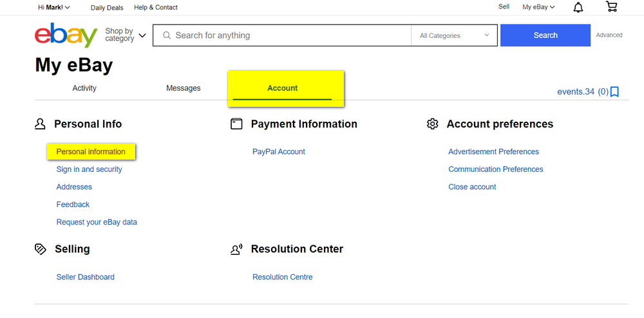Open the Seller Dashboard link

[85, 277]
